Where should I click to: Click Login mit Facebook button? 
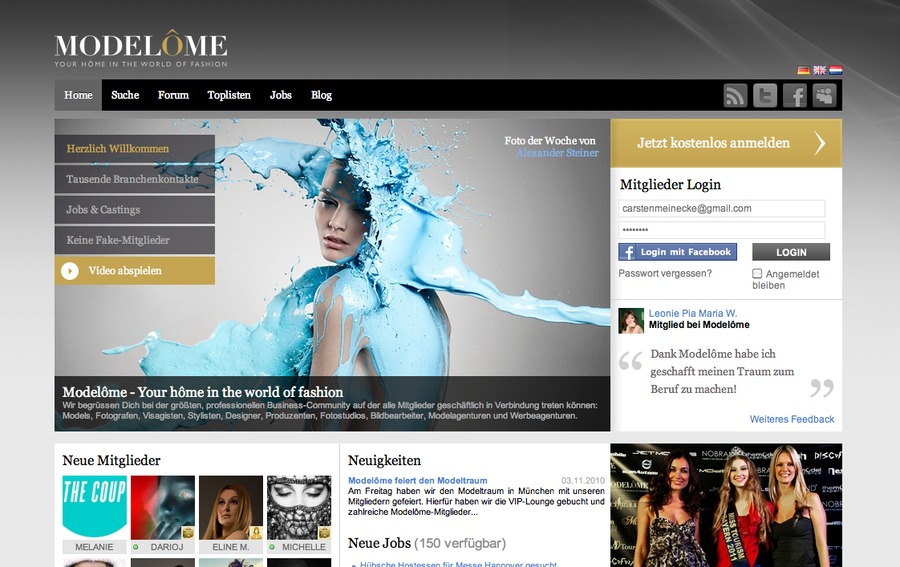point(677,252)
